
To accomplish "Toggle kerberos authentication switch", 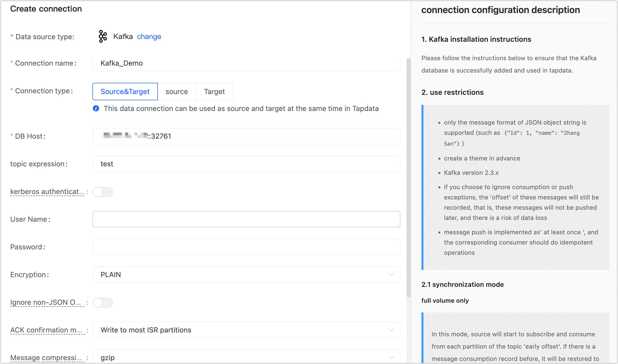I will [x=103, y=192].
